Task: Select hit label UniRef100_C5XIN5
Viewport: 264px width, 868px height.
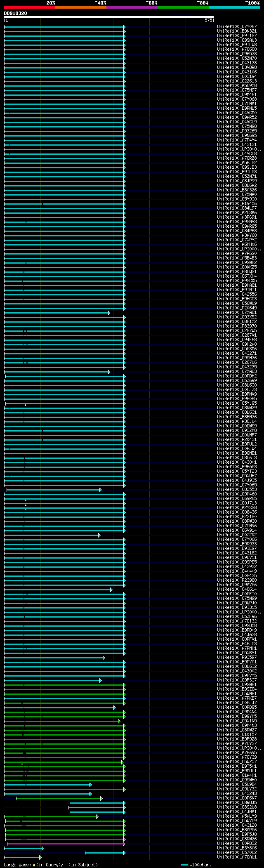Action: [237, 721]
